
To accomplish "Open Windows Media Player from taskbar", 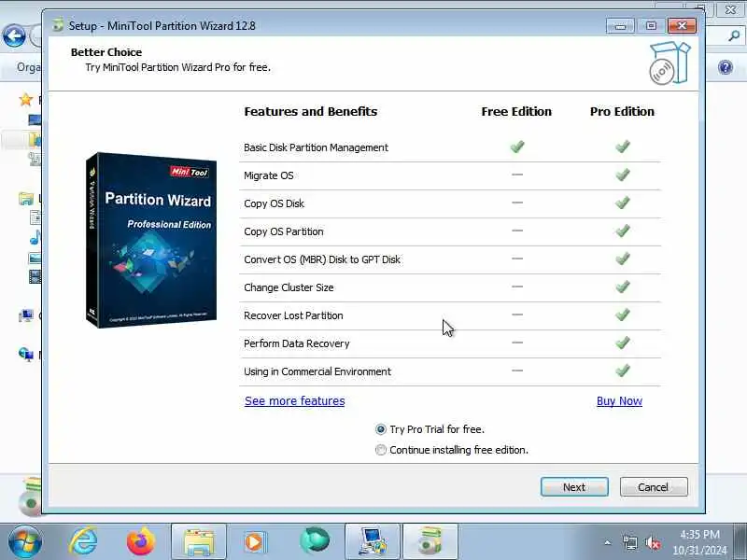I will click(256, 541).
